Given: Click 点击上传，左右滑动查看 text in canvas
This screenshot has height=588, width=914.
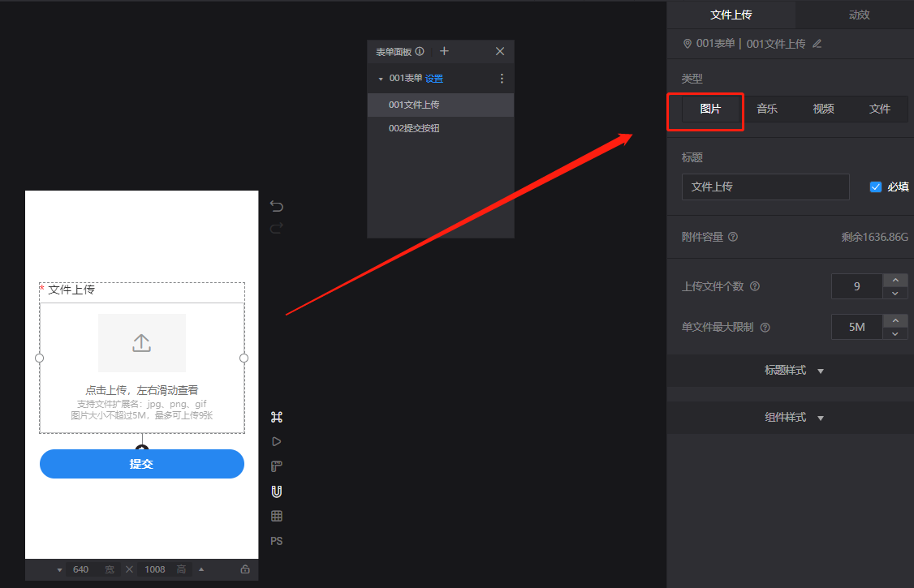Looking at the screenshot, I should 142,390.
